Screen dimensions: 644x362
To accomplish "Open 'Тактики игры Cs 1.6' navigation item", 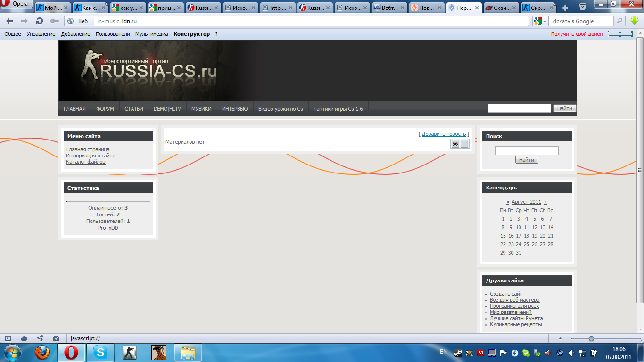I will tap(338, 109).
